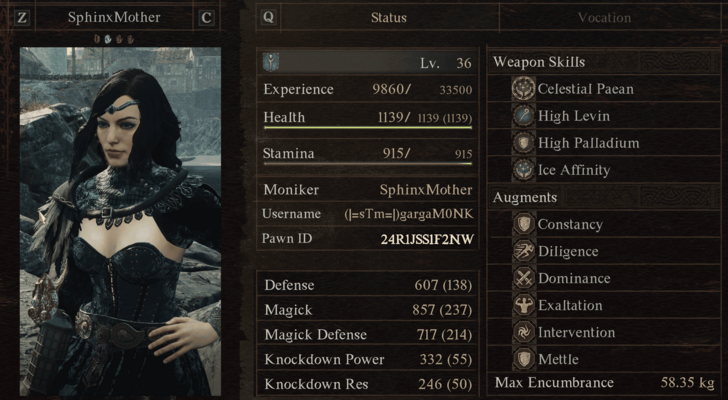Click the Ice Affinity skill icon
728x400 pixels.
tap(523, 169)
